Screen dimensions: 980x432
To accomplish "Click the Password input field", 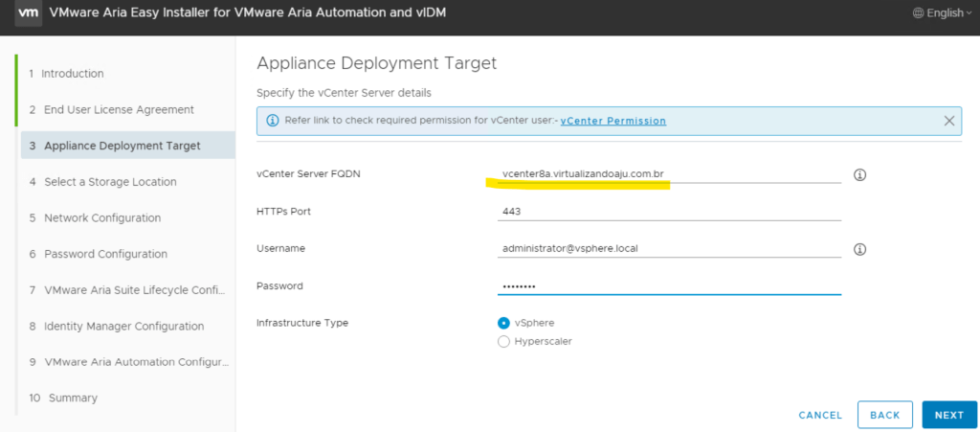I will coord(669,286).
